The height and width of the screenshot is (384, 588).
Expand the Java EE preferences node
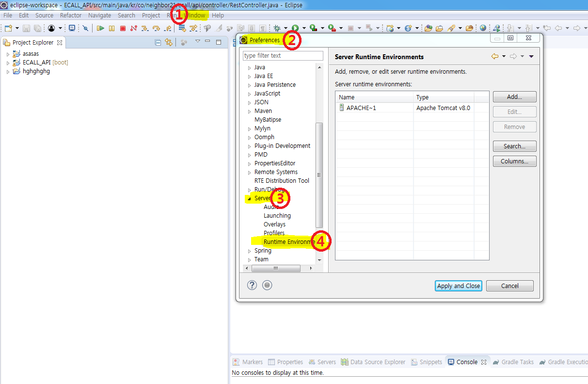[x=249, y=76]
